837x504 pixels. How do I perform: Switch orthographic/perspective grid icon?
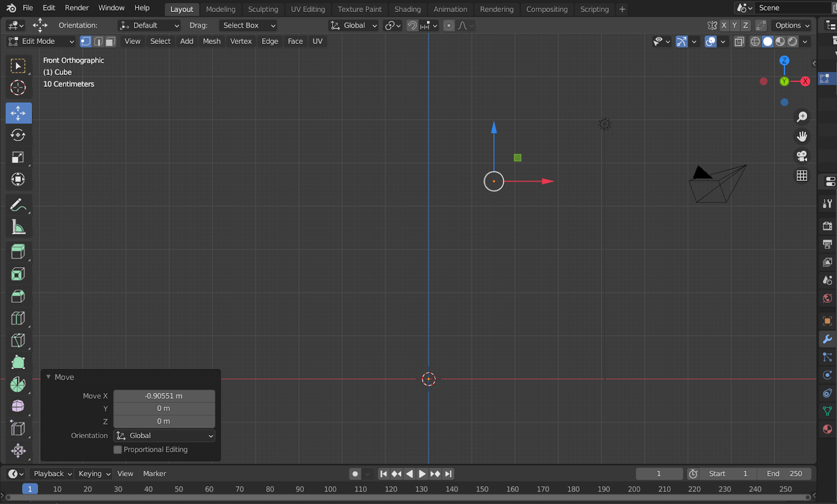click(802, 176)
